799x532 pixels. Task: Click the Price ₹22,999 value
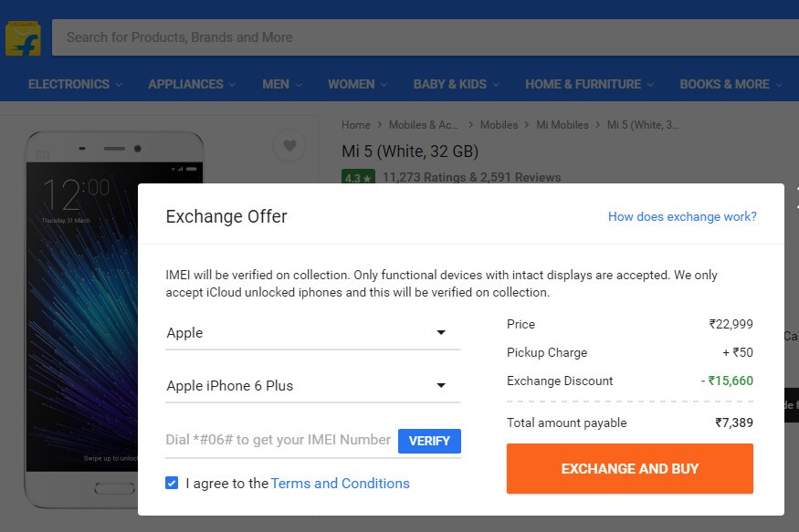click(x=731, y=324)
